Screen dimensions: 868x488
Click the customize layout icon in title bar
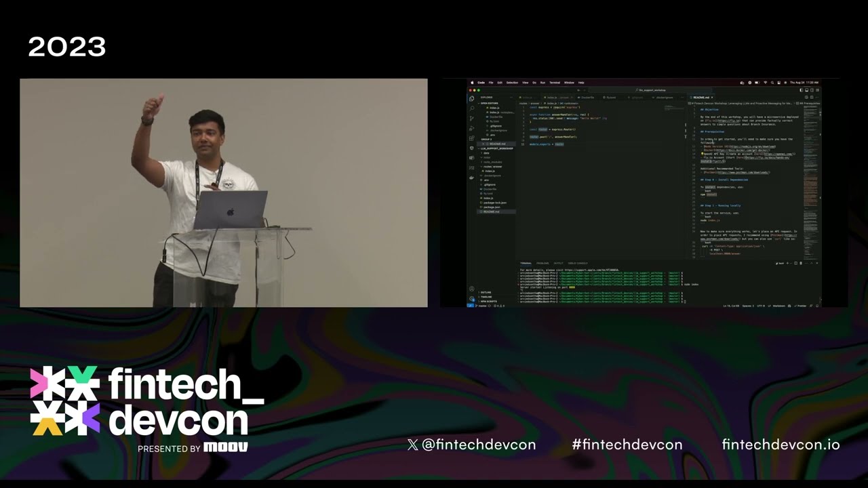[x=817, y=90]
